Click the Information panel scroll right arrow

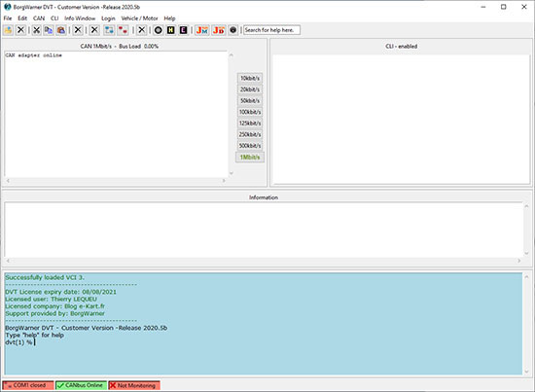coord(519,261)
